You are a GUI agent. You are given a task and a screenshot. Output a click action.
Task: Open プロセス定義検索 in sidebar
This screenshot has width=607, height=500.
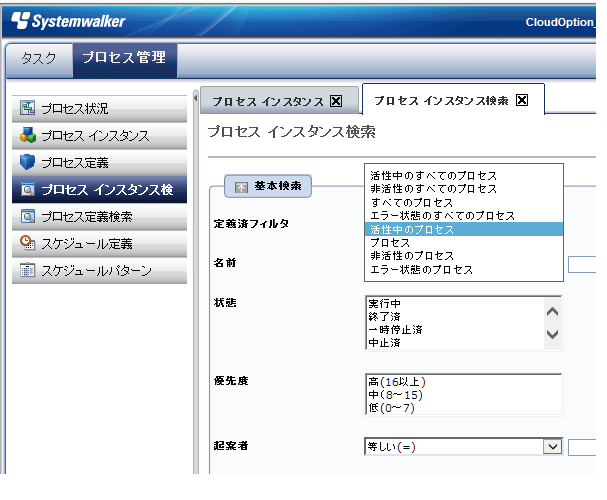[x=99, y=217]
